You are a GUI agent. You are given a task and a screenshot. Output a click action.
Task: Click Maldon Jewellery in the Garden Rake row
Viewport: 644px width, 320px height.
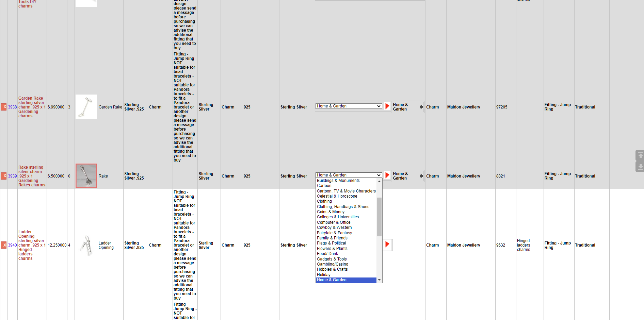(x=464, y=107)
